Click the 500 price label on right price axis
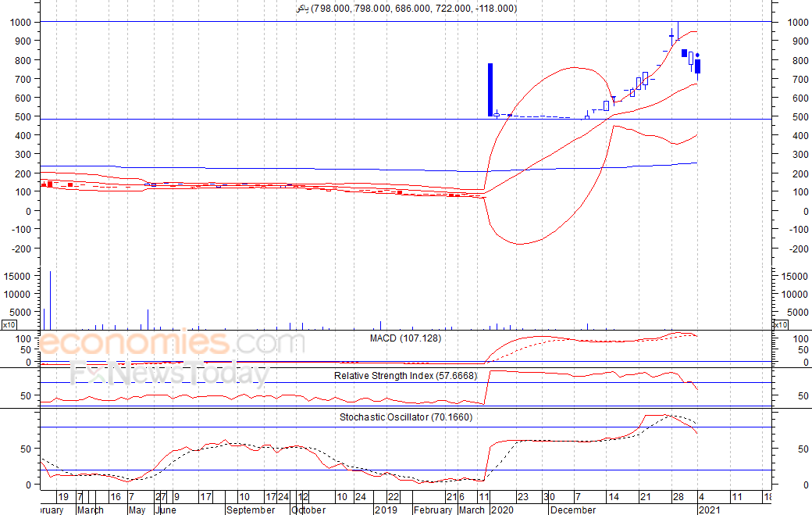Image resolution: width=812 pixels, height=515 pixels. [x=800, y=117]
